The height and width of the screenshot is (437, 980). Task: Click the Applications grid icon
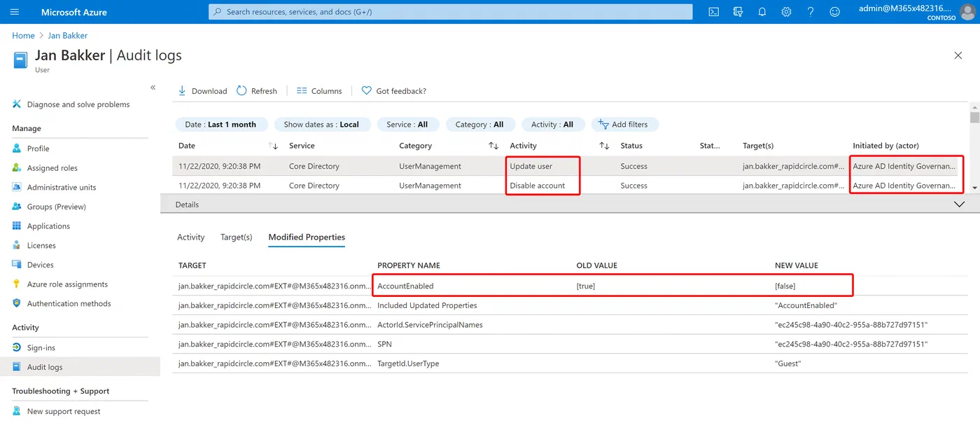(x=17, y=226)
